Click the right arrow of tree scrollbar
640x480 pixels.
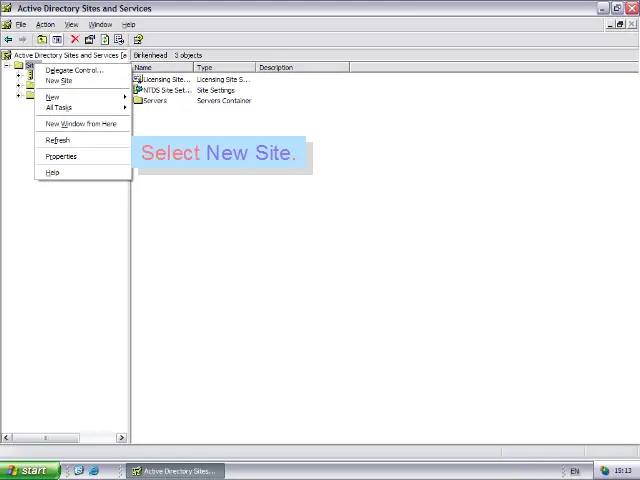121,438
